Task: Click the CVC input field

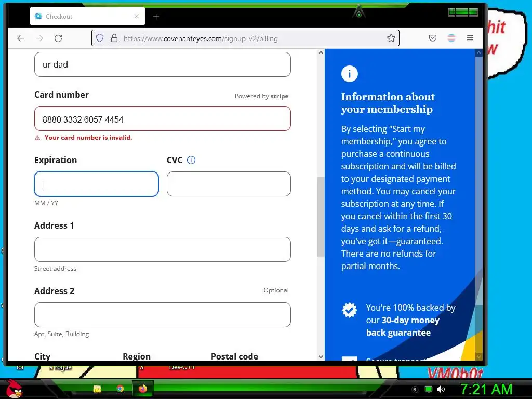Action: [x=229, y=184]
